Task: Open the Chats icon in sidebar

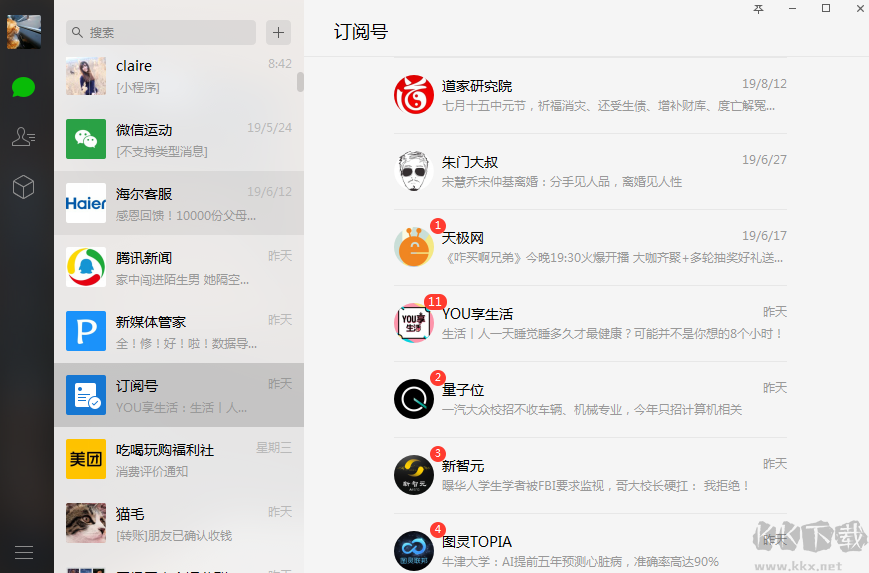Action: [x=23, y=87]
